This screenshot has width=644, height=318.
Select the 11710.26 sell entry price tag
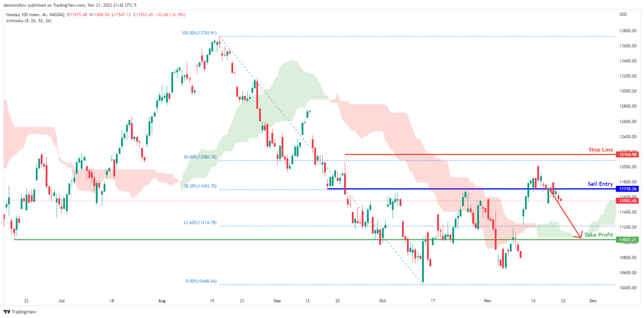pos(628,189)
